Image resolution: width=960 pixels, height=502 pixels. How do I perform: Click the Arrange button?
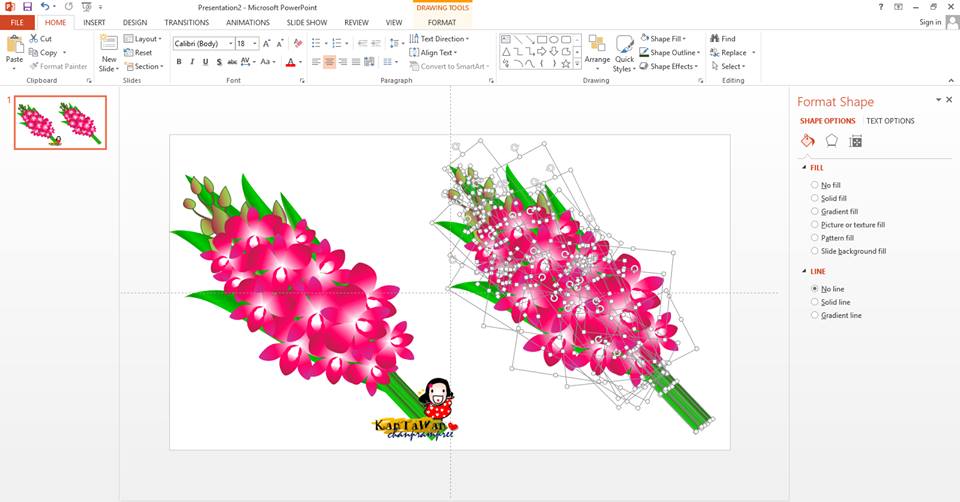(597, 51)
